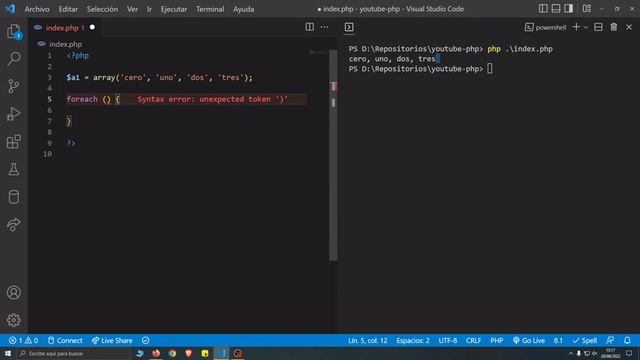
Task: Close the terminal panel
Action: [629, 27]
